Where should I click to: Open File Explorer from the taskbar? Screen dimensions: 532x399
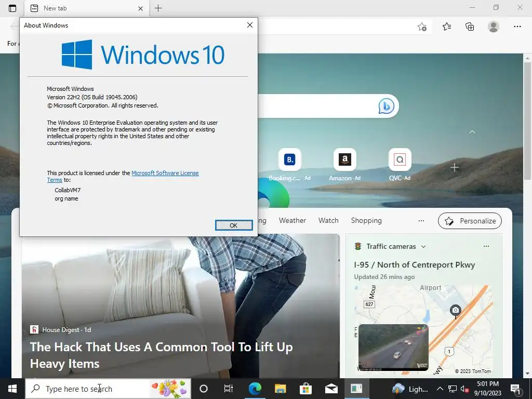tap(280, 389)
